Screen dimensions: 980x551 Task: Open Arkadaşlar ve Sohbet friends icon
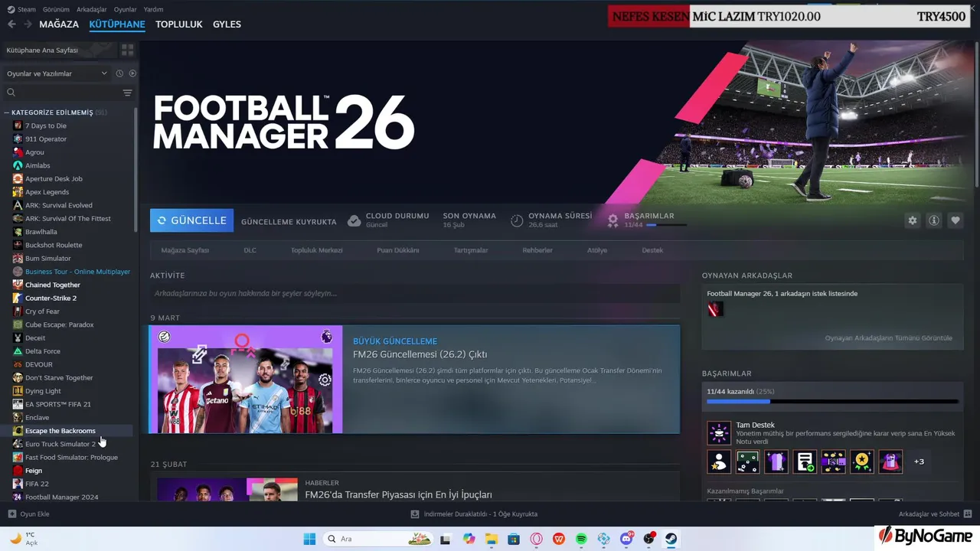coord(968,514)
